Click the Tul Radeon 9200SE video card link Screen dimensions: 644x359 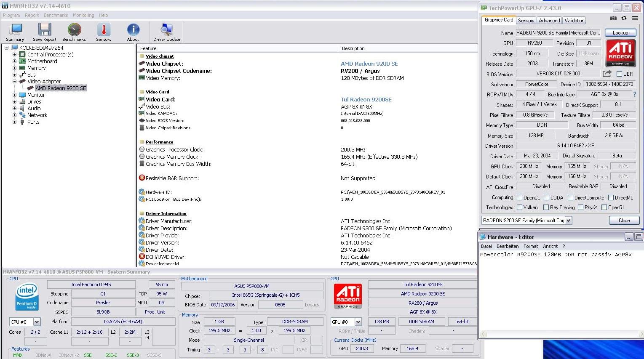click(x=366, y=99)
